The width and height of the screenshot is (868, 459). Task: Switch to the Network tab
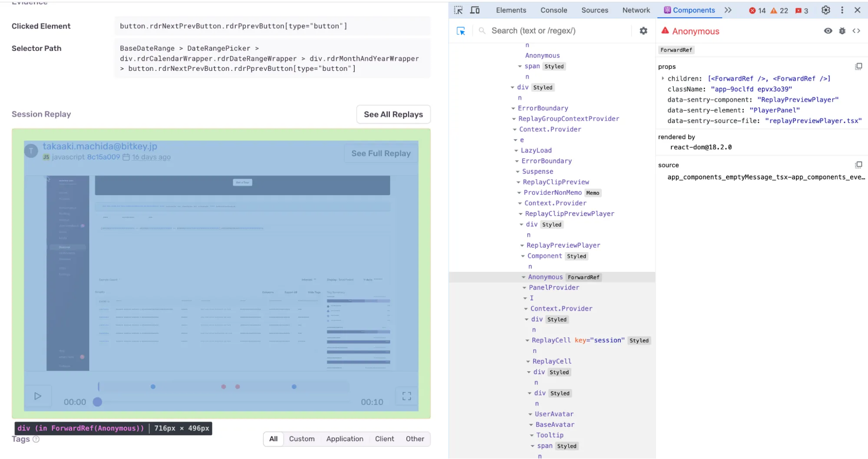click(636, 10)
